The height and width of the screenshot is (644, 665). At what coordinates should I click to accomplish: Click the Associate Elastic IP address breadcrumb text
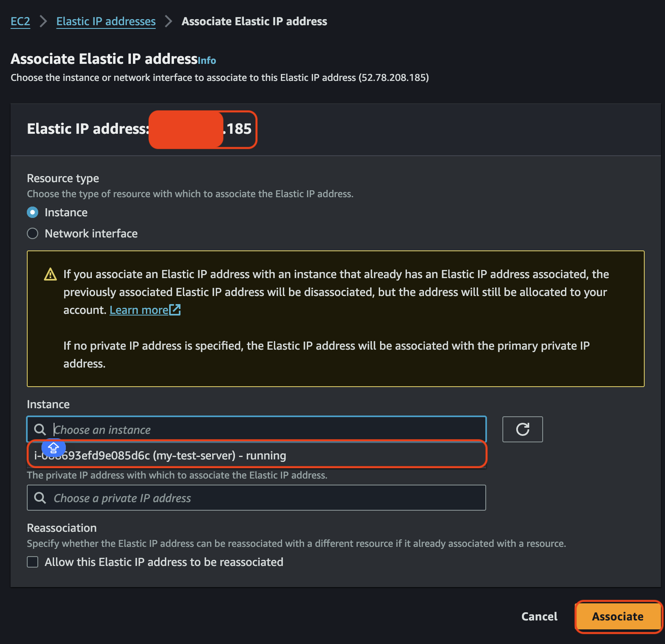click(254, 21)
